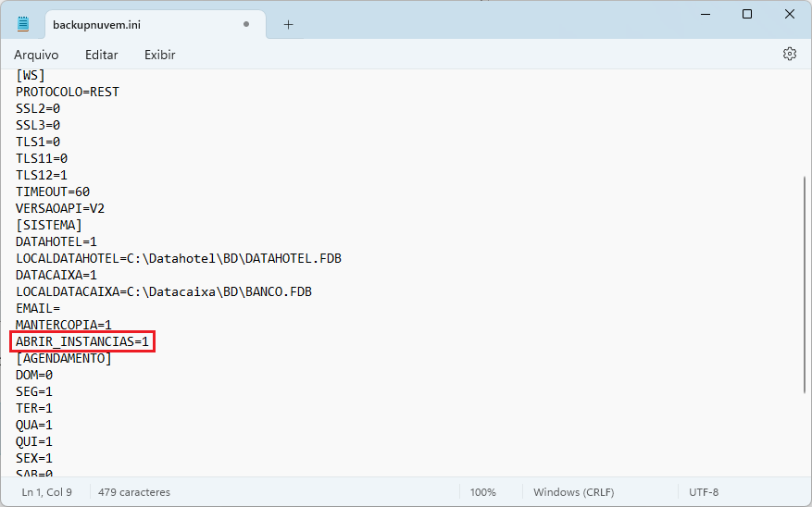Click the 100% zoom status entry

click(x=482, y=492)
